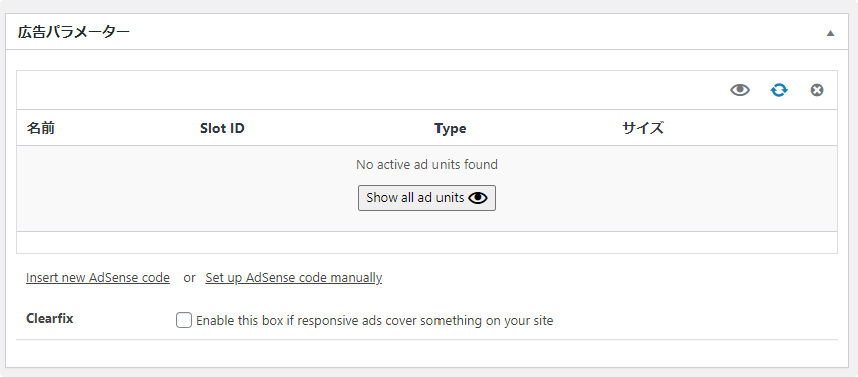Click the eye icon inside the Show all button
The width and height of the screenshot is (858, 377).
[x=478, y=198]
